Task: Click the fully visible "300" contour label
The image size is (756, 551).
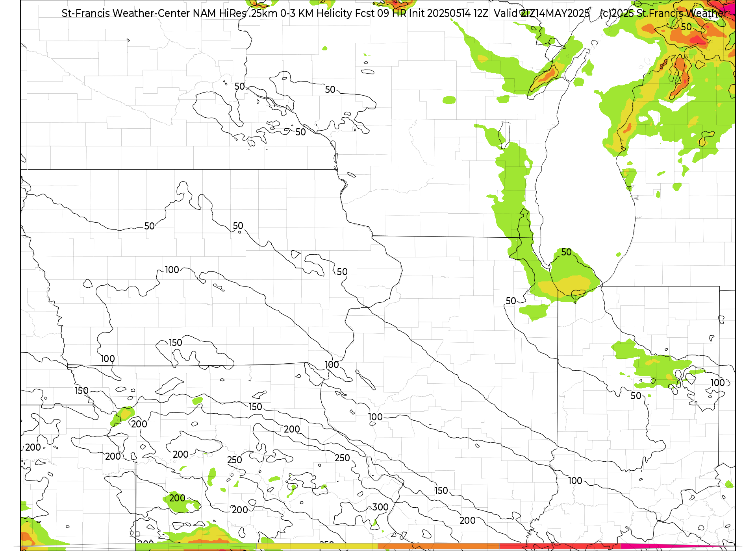Action: tap(380, 507)
